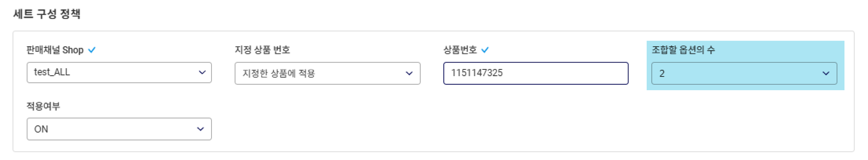Open the 판매채널 Shop dropdown showing test_ALL
Screen dimensions: 868x160
coord(119,72)
